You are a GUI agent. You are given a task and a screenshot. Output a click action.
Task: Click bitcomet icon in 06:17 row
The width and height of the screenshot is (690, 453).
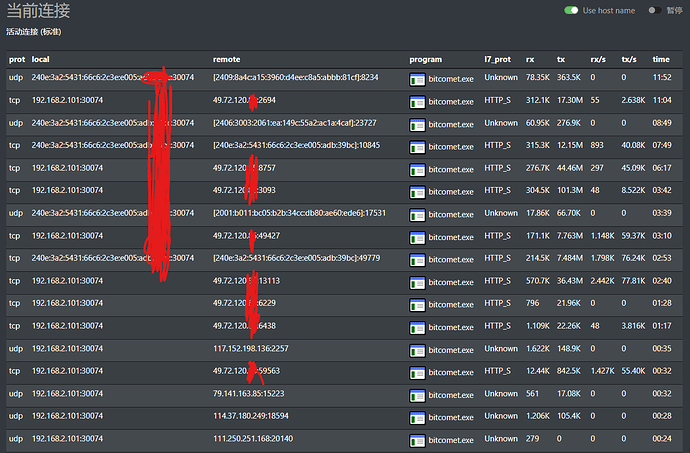[417, 169]
